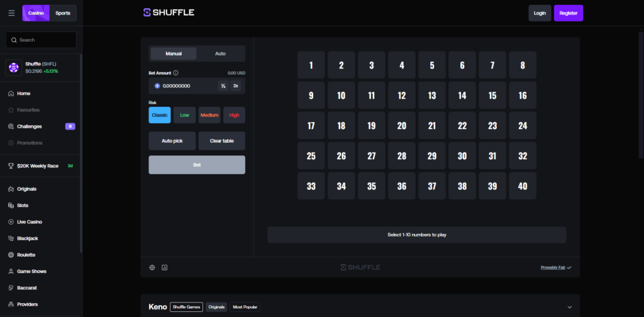The image size is (644, 317).
Task: Toggle Keno number 40 tile
Action: [523, 186]
